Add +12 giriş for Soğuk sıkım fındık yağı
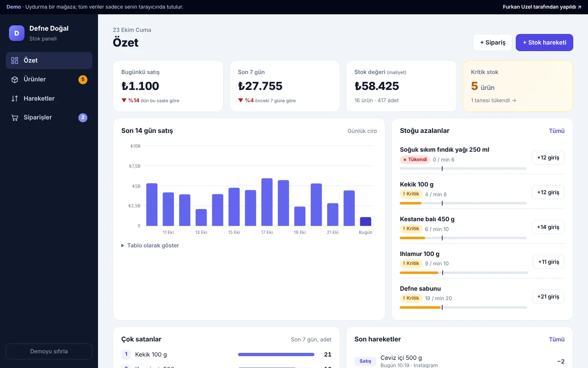The width and height of the screenshot is (588, 368). 548,157
